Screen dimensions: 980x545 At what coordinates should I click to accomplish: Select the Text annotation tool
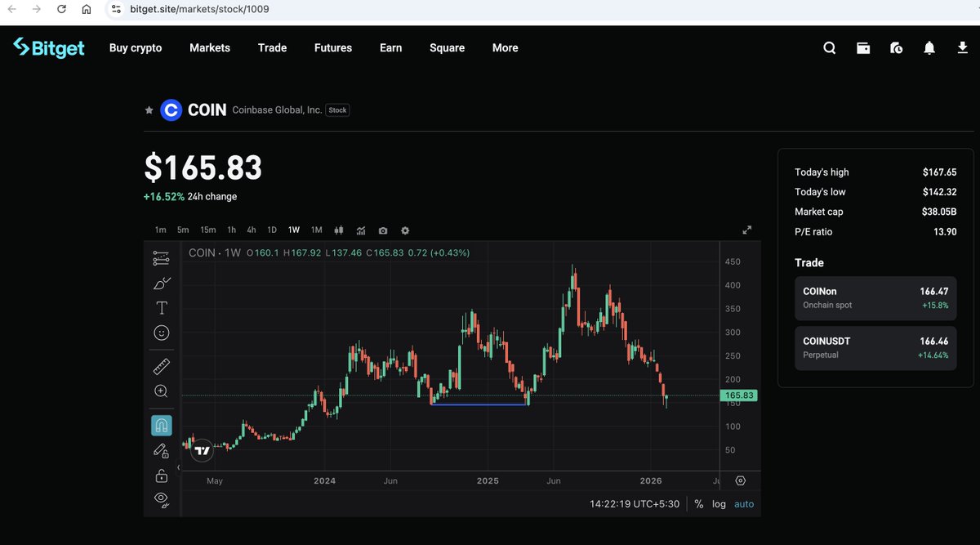tap(161, 308)
